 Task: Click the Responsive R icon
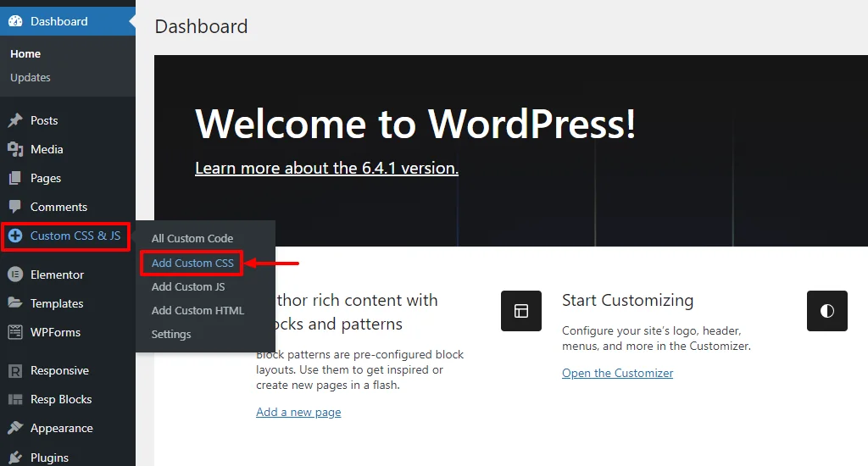point(15,370)
